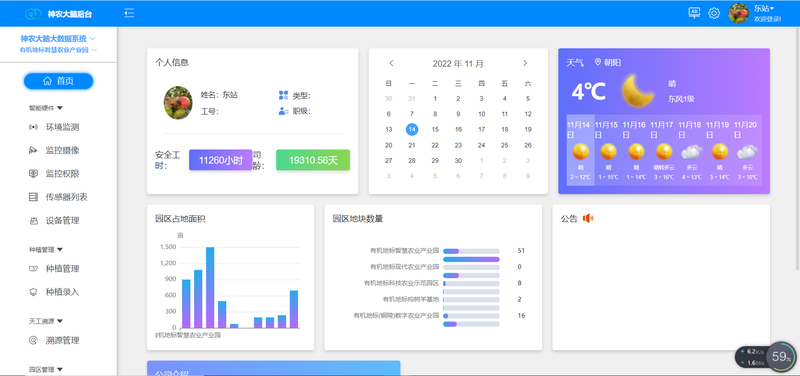Viewport: 800px width, 376px height.
Task: Click the announcement speaker icon
Action: (588, 218)
